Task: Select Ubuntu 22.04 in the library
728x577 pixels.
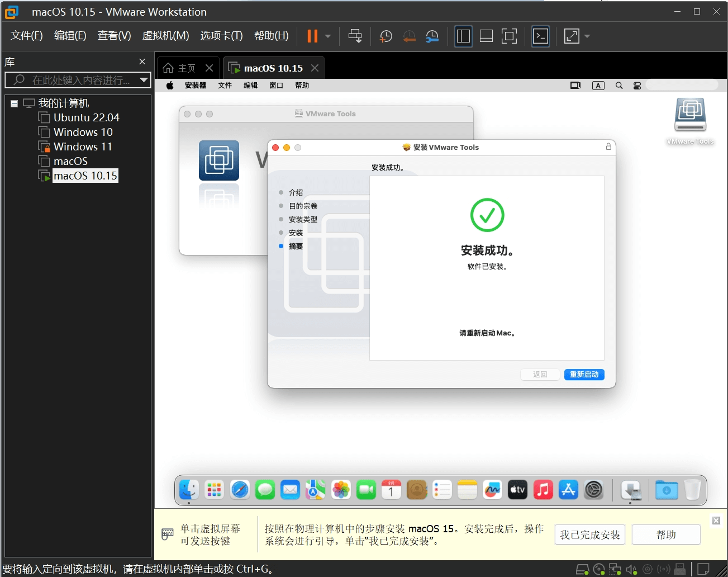Action: tap(86, 117)
